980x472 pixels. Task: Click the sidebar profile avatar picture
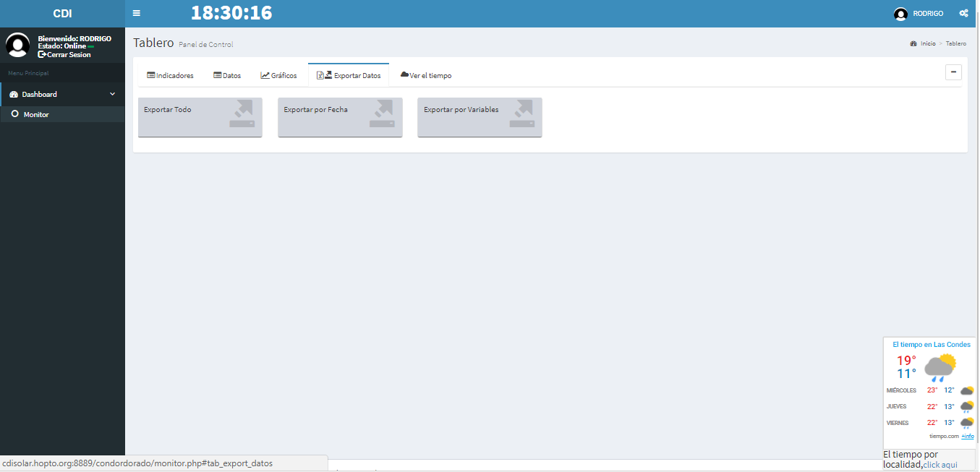coord(18,45)
